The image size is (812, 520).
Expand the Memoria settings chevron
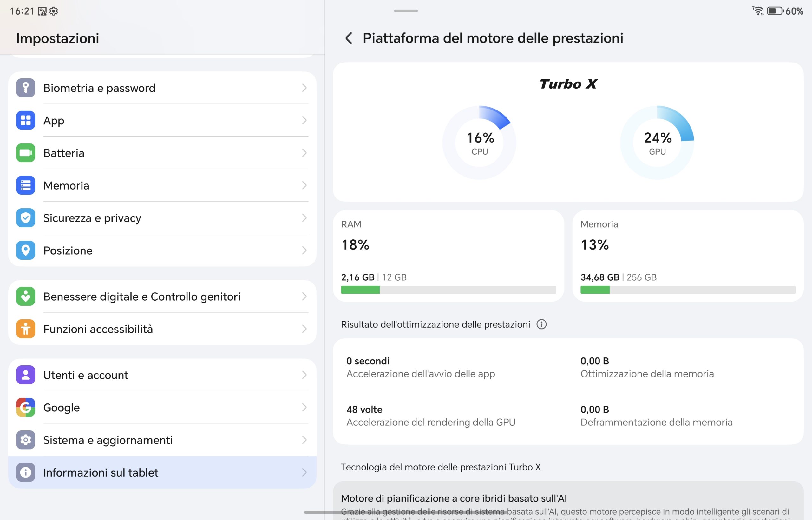(304, 185)
